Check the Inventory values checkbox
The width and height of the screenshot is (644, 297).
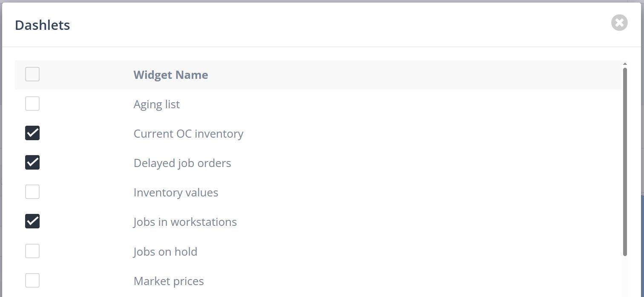[x=32, y=192]
